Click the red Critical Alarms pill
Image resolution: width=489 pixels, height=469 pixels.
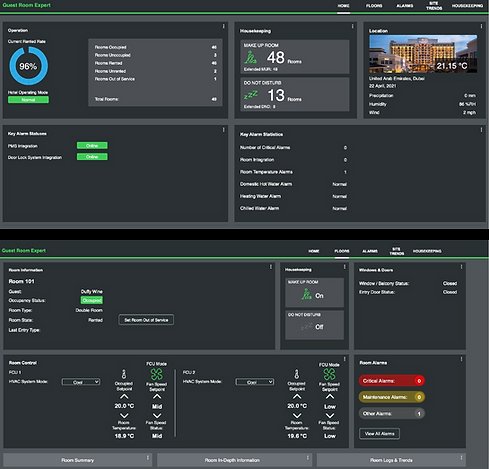click(x=392, y=381)
